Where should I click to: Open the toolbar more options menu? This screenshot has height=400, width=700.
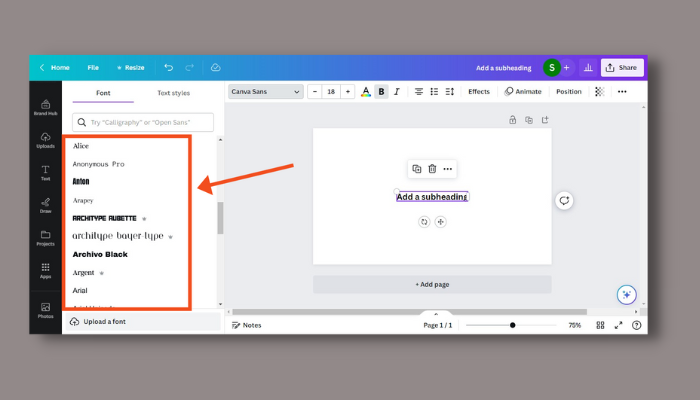click(622, 92)
